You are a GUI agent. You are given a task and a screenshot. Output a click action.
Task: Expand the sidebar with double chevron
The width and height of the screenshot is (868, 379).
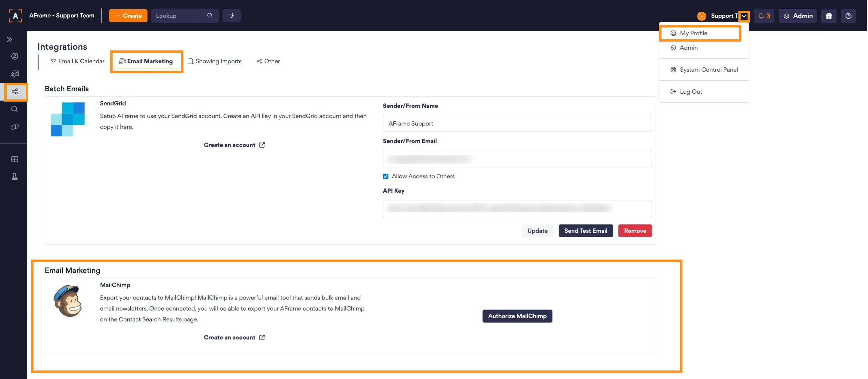pyautogui.click(x=9, y=39)
